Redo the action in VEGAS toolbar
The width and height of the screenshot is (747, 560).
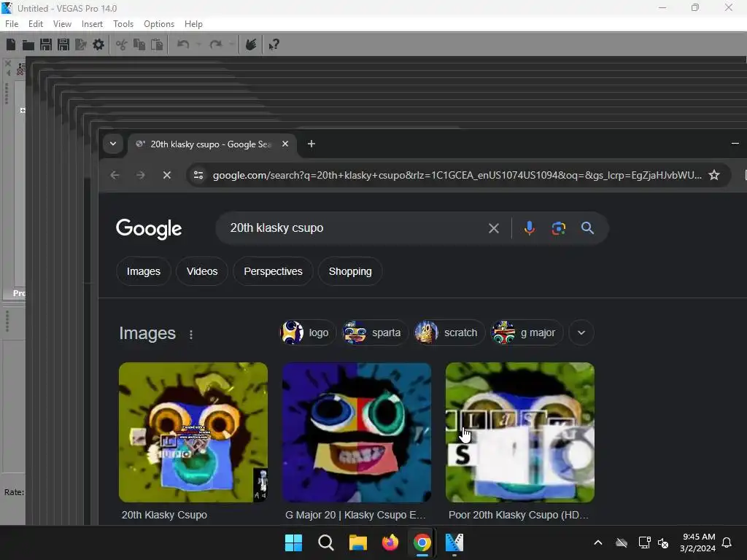(x=216, y=44)
